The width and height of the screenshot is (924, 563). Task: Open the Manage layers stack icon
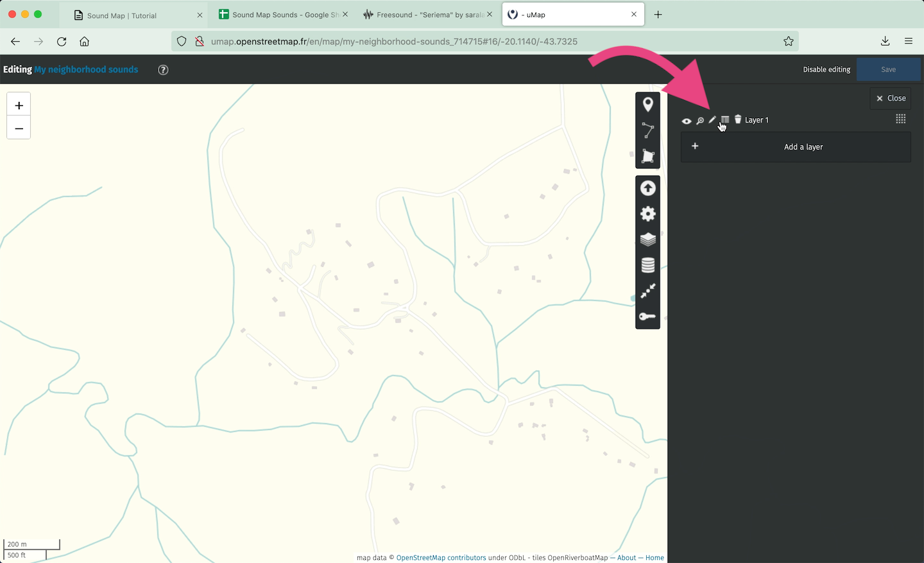(x=647, y=239)
